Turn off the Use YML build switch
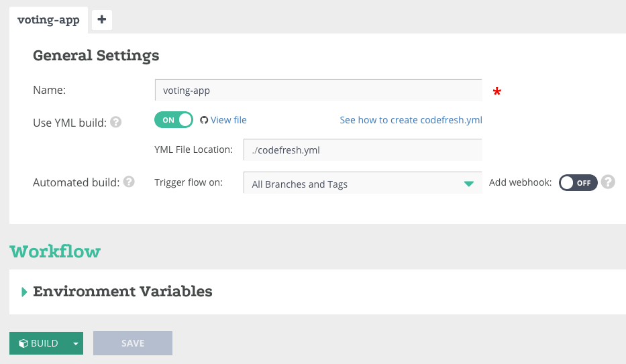626x364 pixels. [173, 120]
